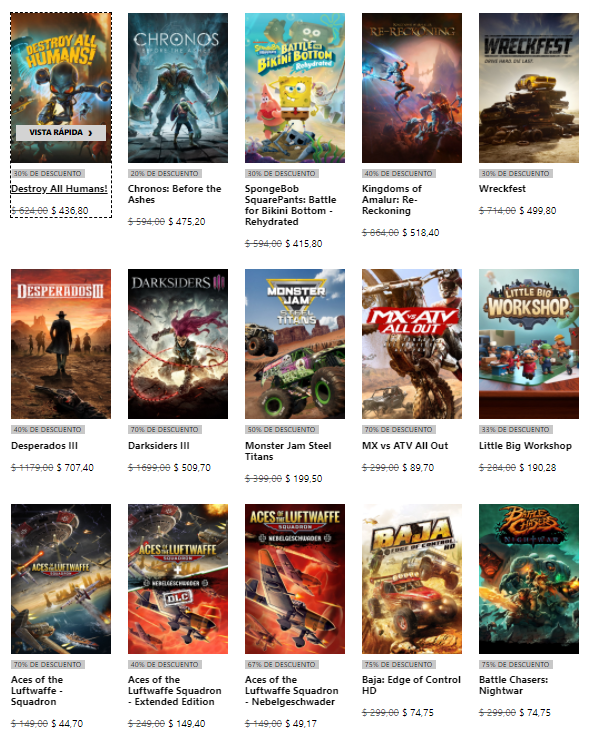Open the Desperados III cover art
The image size is (602, 741).
click(x=61, y=344)
